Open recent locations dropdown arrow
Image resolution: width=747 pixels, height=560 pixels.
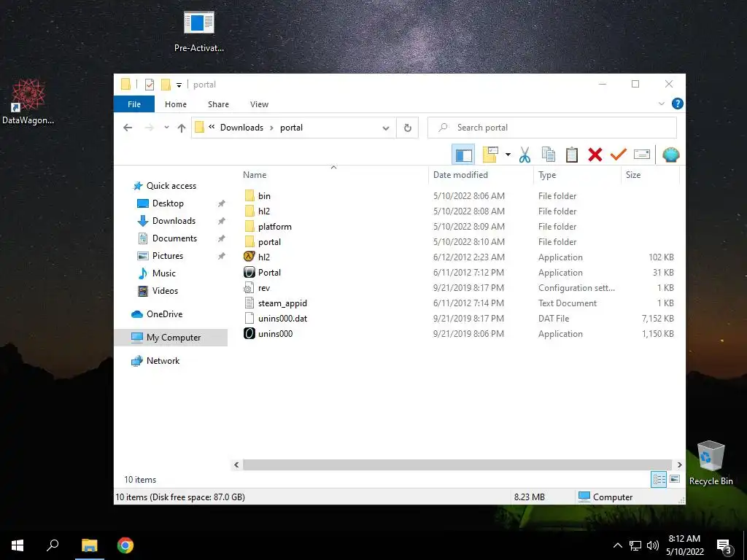[x=166, y=128]
